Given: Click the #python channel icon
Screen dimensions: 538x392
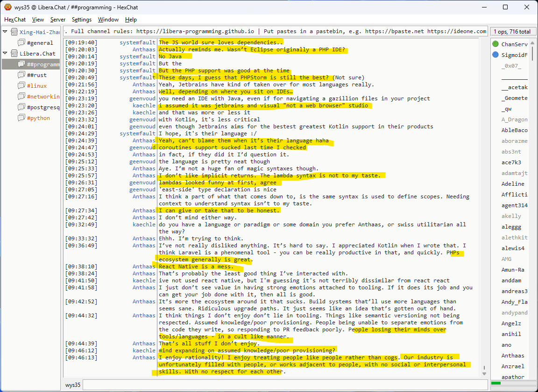Looking at the screenshot, I should click(x=21, y=118).
